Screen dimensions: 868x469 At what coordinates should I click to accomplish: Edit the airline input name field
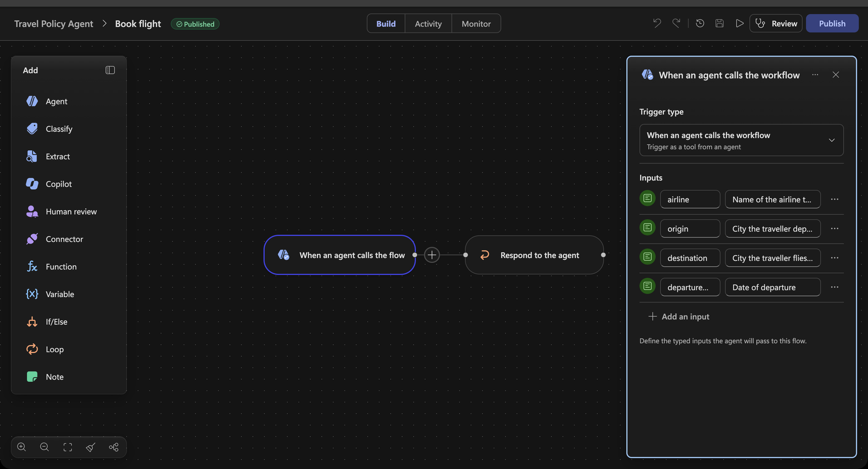[690, 200]
